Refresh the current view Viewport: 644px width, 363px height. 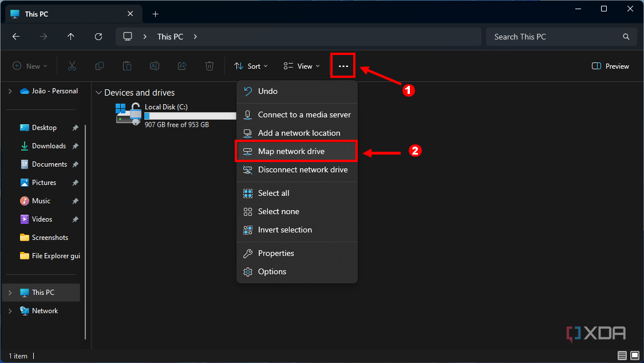[x=98, y=36]
